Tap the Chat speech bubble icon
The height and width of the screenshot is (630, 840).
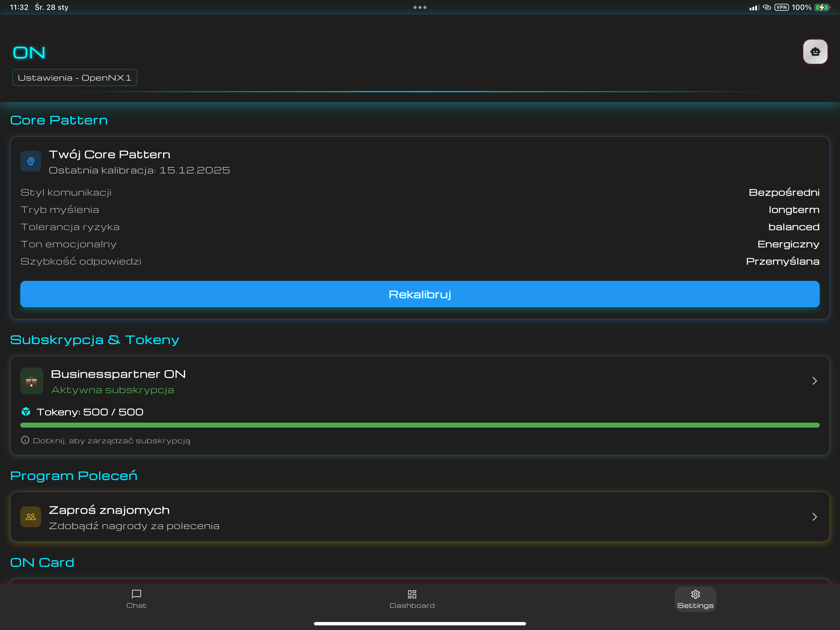pos(136,594)
